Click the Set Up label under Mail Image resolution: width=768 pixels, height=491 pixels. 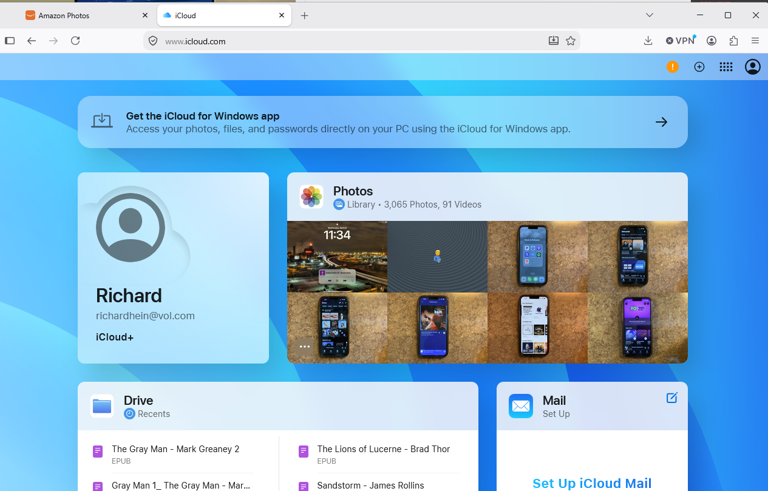point(556,414)
